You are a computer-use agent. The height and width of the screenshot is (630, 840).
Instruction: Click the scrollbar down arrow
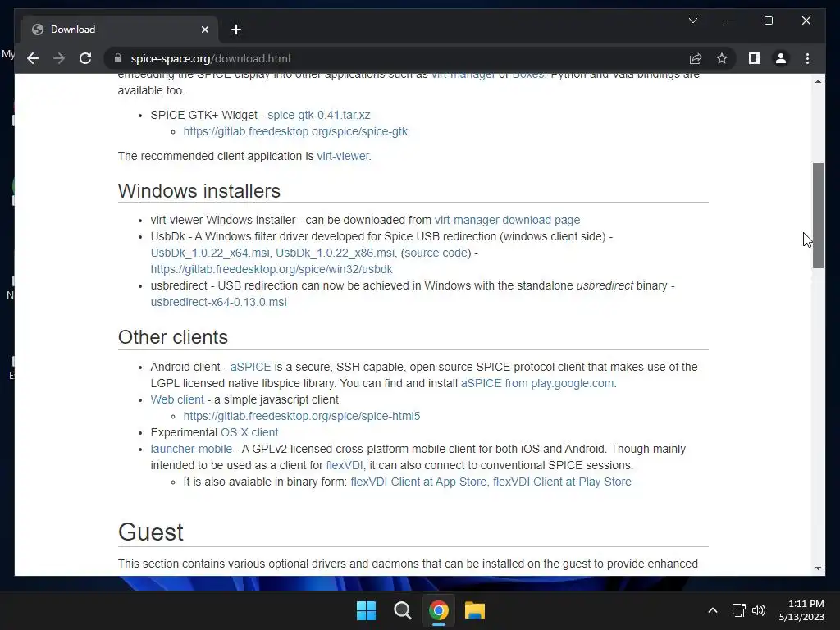[x=818, y=568]
